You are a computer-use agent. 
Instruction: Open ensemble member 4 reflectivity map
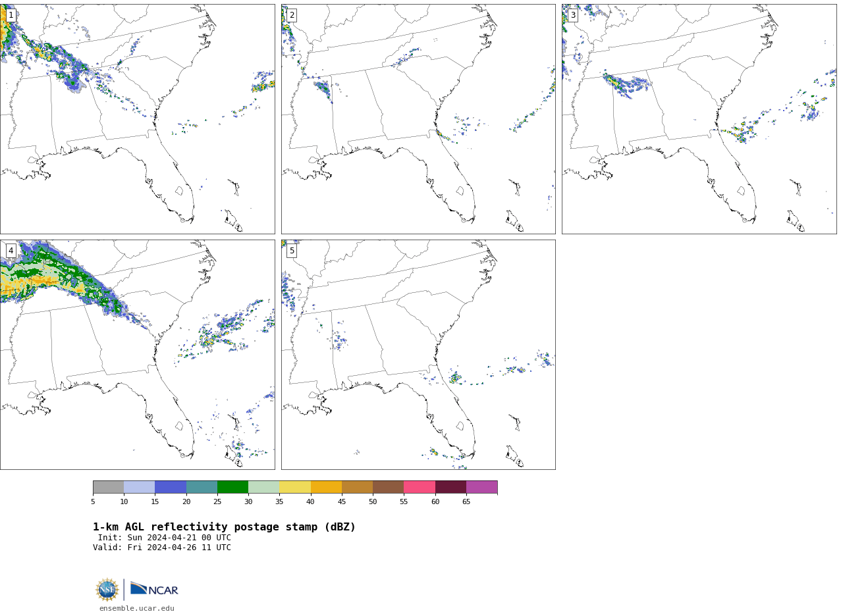137,355
